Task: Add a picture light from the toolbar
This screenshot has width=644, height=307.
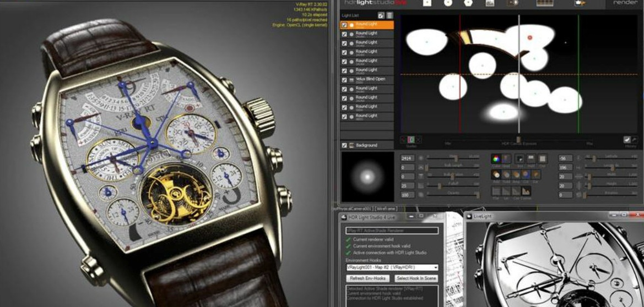Action: click(490, 3)
